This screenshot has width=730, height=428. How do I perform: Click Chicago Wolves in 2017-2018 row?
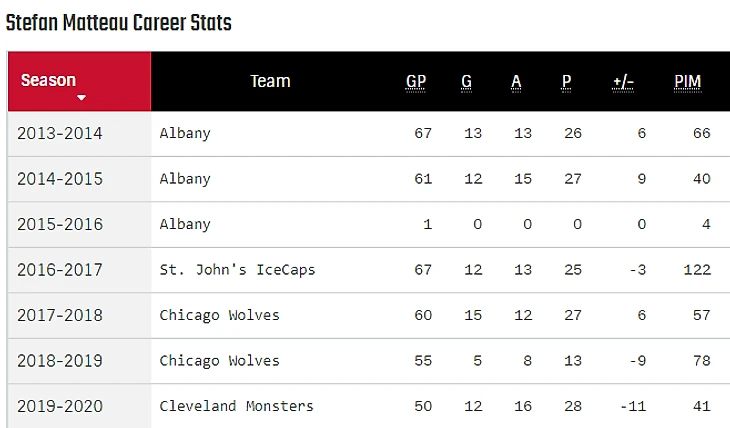tap(219, 315)
